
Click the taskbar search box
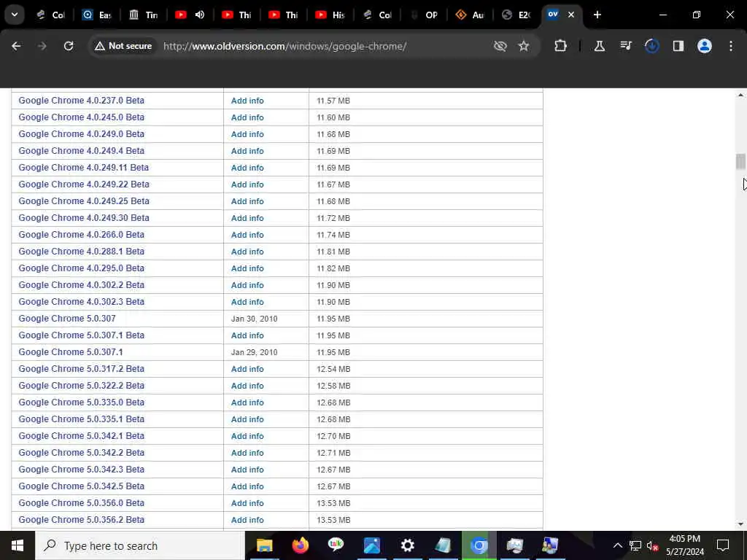pyautogui.click(x=140, y=545)
